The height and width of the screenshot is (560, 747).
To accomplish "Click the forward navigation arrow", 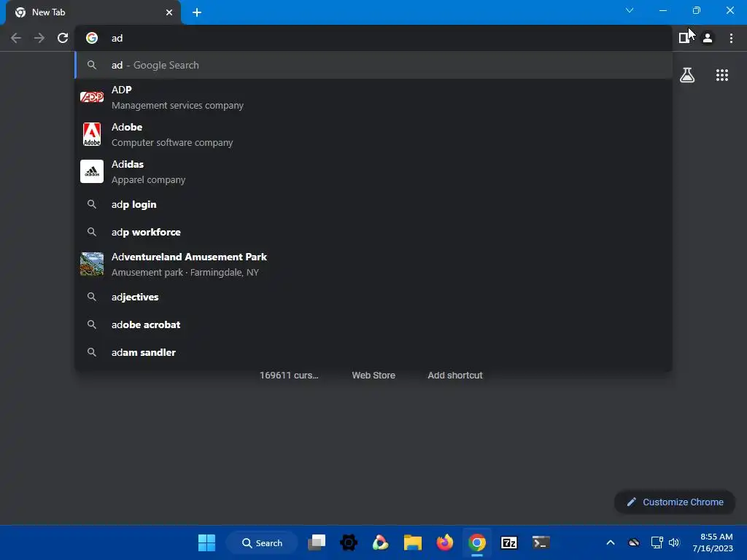I will tap(39, 38).
